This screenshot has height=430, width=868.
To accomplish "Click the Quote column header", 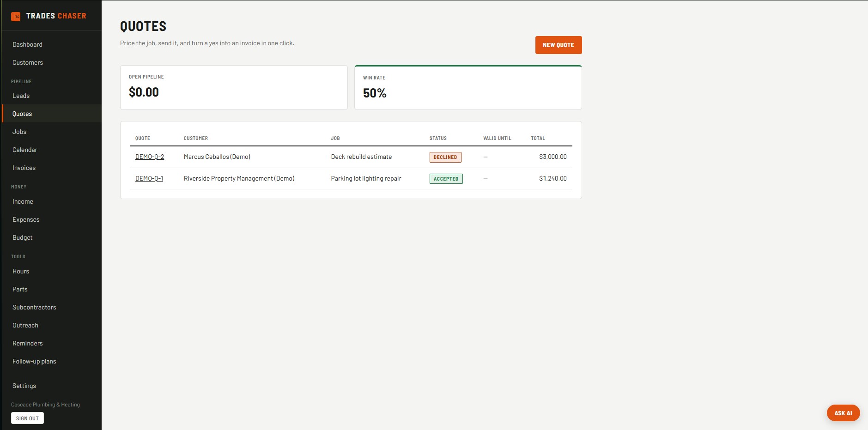I will (x=143, y=138).
